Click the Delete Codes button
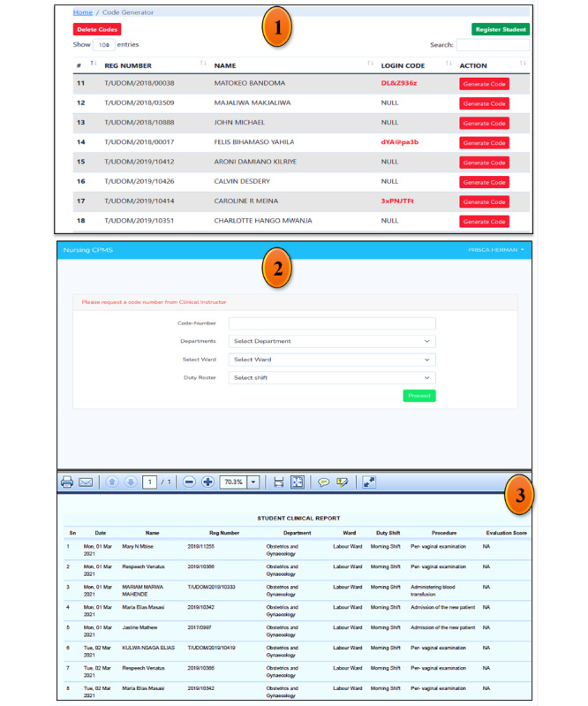 click(97, 29)
